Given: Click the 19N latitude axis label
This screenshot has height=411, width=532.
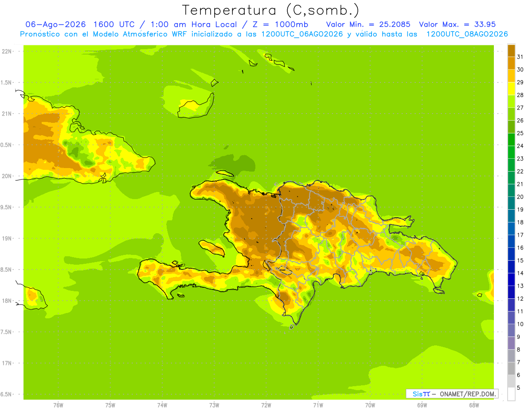Looking at the screenshot, I should coord(7,239).
